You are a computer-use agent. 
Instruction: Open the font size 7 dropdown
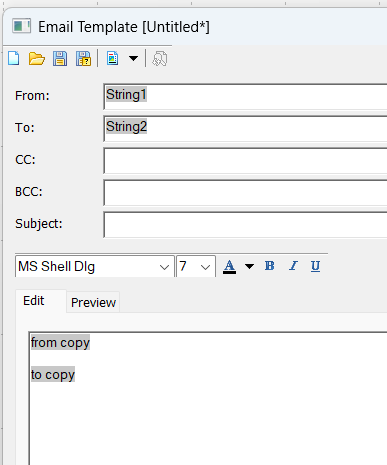pyautogui.click(x=205, y=267)
